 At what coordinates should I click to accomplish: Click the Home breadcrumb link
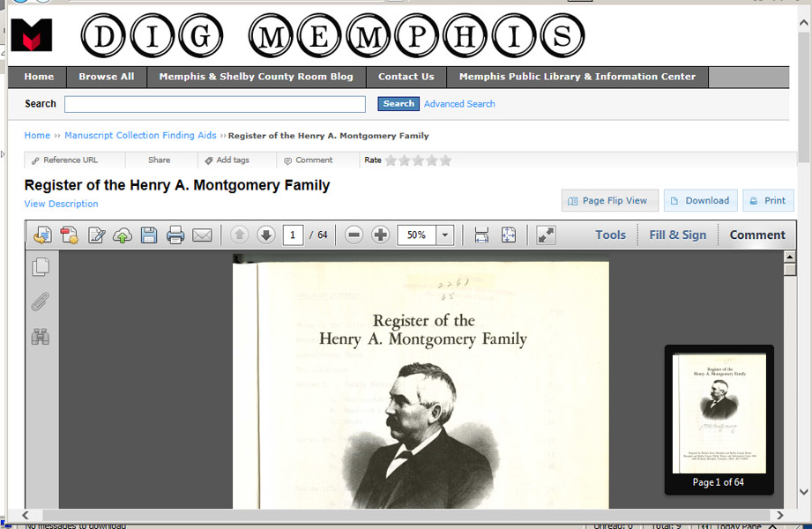pyautogui.click(x=37, y=135)
